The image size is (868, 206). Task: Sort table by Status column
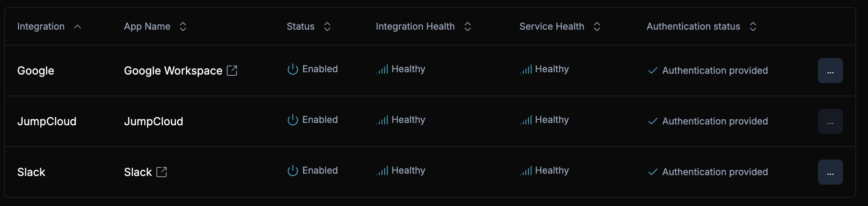point(327,27)
